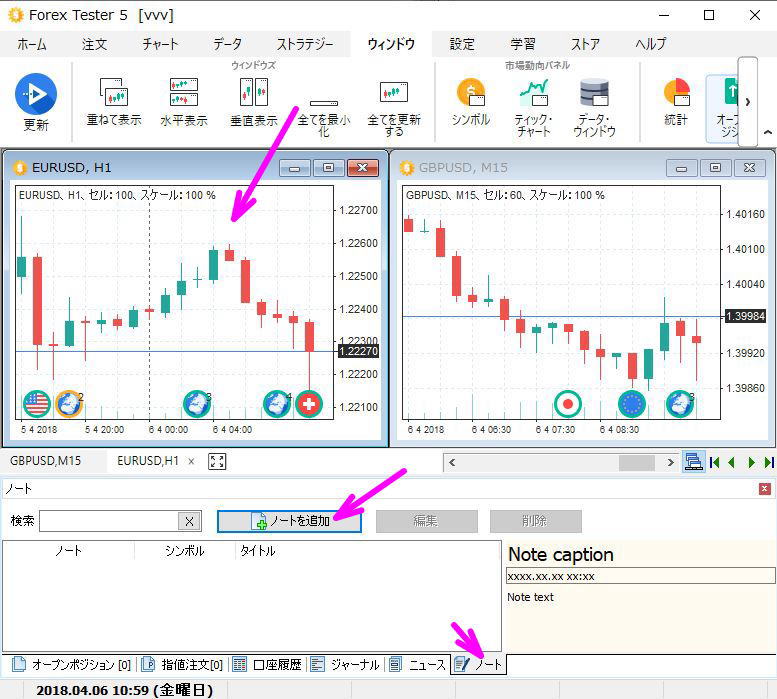The height and width of the screenshot is (699, 777).
Task: Collapse the ribbon using the small up caret
Action: coord(767,133)
